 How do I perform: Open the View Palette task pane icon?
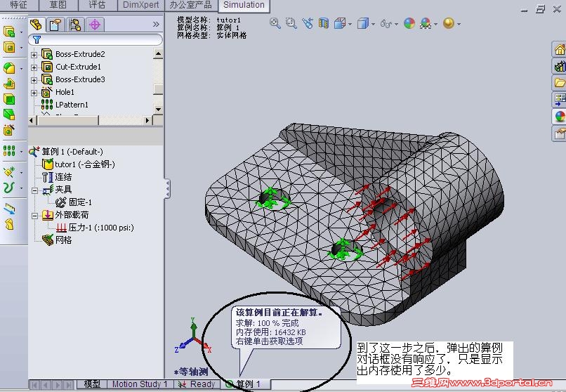click(559, 99)
